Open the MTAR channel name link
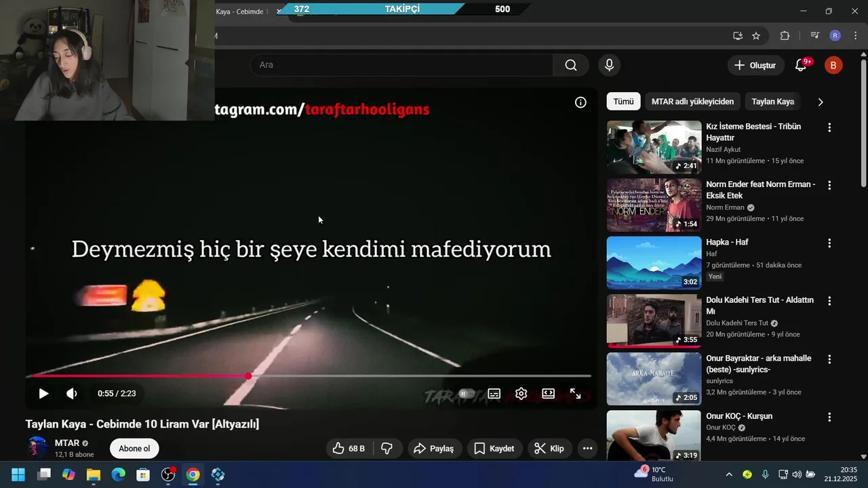 (67, 443)
